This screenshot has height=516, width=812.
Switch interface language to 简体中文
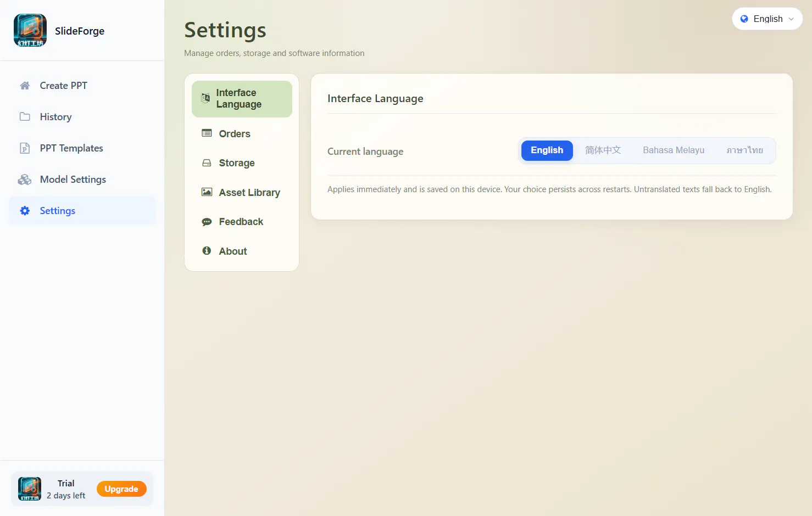point(603,150)
